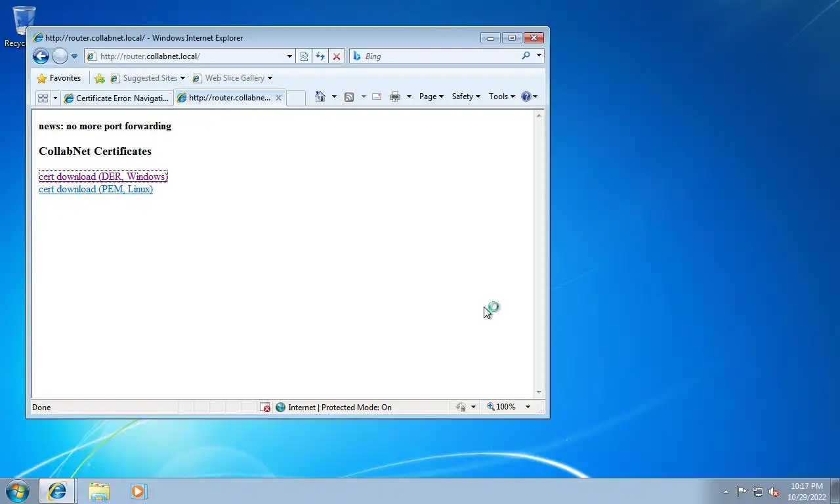This screenshot has height=504, width=840.
Task: Close the router.collabnet tab
Action: 278,98
